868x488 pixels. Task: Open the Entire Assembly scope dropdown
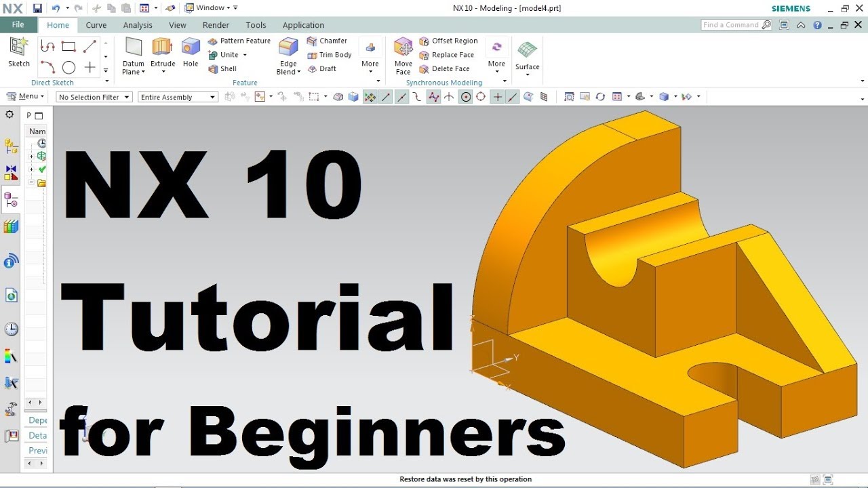point(178,97)
